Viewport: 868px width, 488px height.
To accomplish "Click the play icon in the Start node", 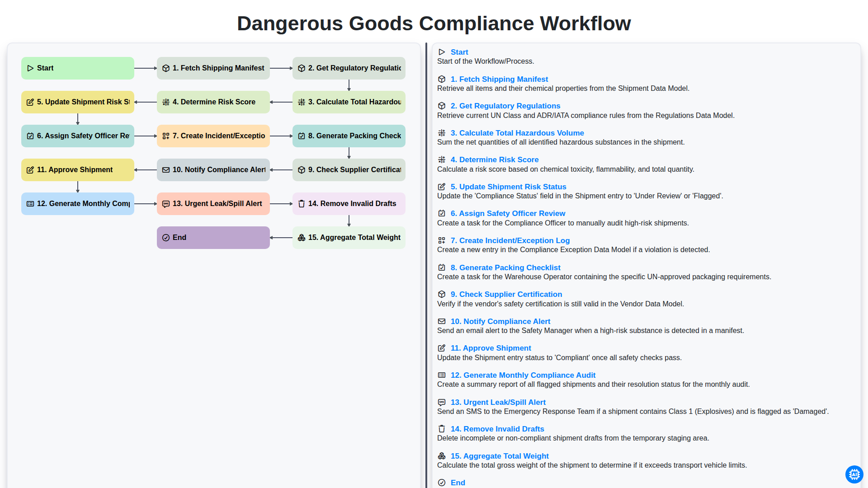I will click(x=30, y=68).
